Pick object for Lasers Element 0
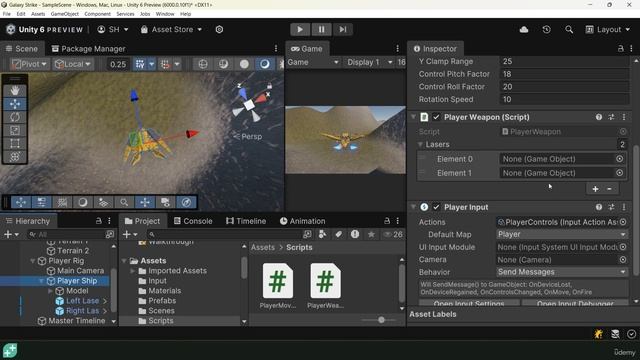 tap(619, 159)
